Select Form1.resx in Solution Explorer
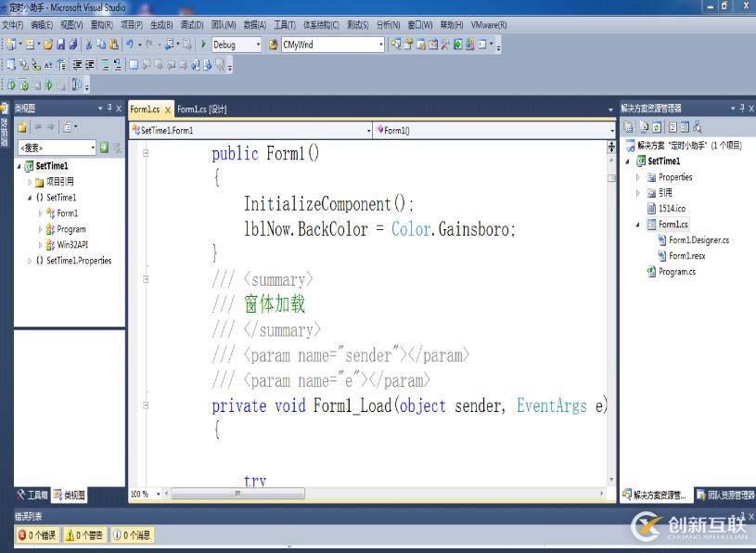Screen dimensions: 756x553 coord(687,255)
